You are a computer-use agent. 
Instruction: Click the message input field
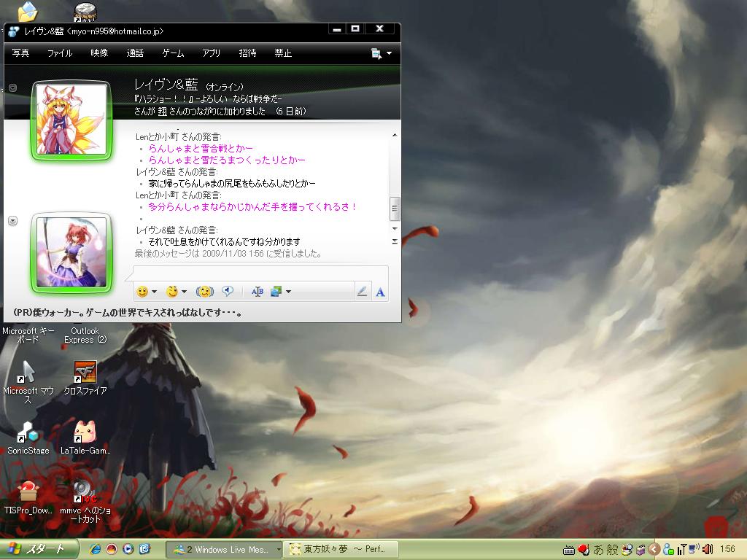pos(260,273)
